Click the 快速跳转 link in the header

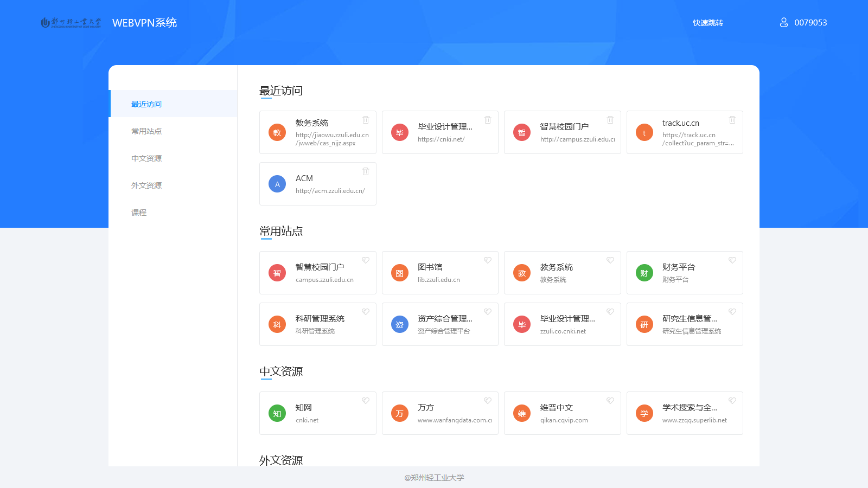pyautogui.click(x=707, y=22)
